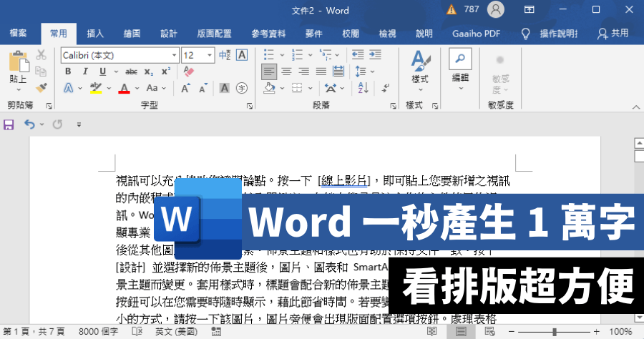Click the warning triangle icon

click(x=452, y=9)
